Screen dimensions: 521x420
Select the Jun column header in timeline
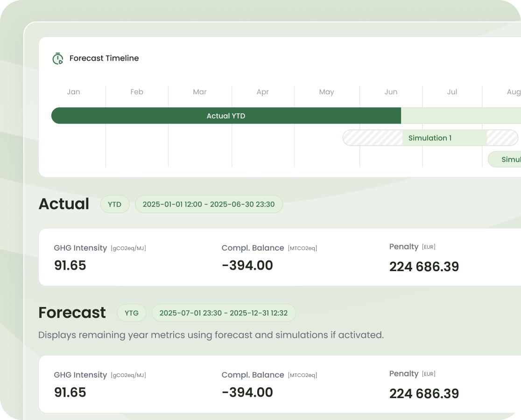pos(391,92)
